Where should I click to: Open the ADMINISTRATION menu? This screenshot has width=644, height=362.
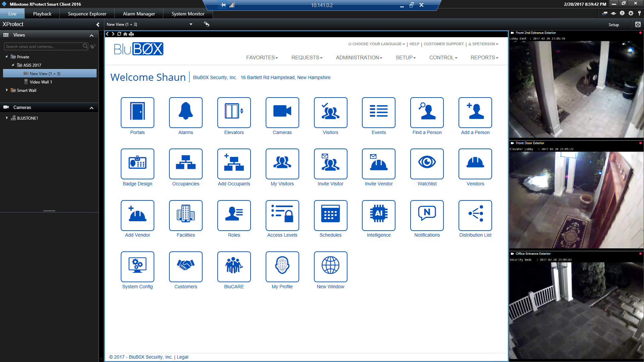(x=359, y=58)
